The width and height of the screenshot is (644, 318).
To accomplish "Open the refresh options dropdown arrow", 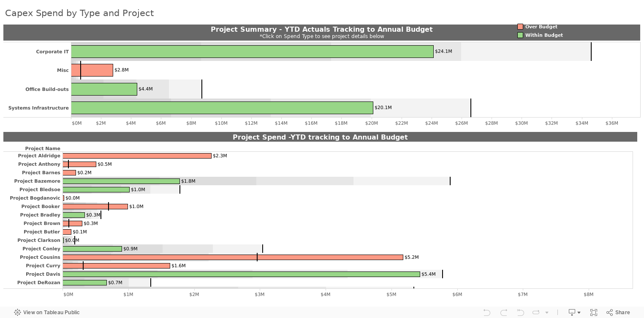I will click(547, 313).
